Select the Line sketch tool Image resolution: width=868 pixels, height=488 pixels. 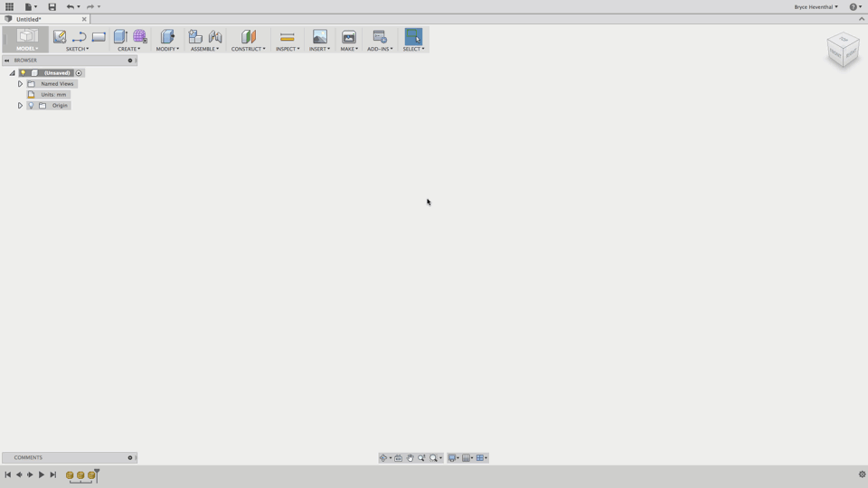click(x=79, y=36)
